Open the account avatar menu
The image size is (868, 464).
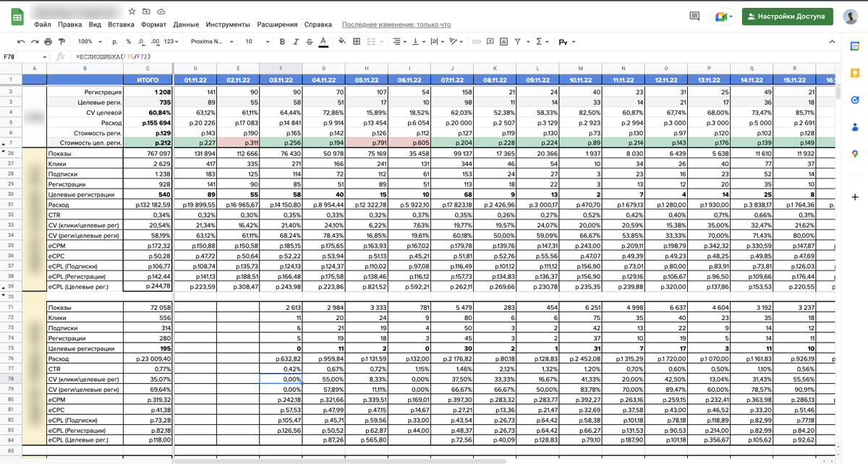point(851,16)
